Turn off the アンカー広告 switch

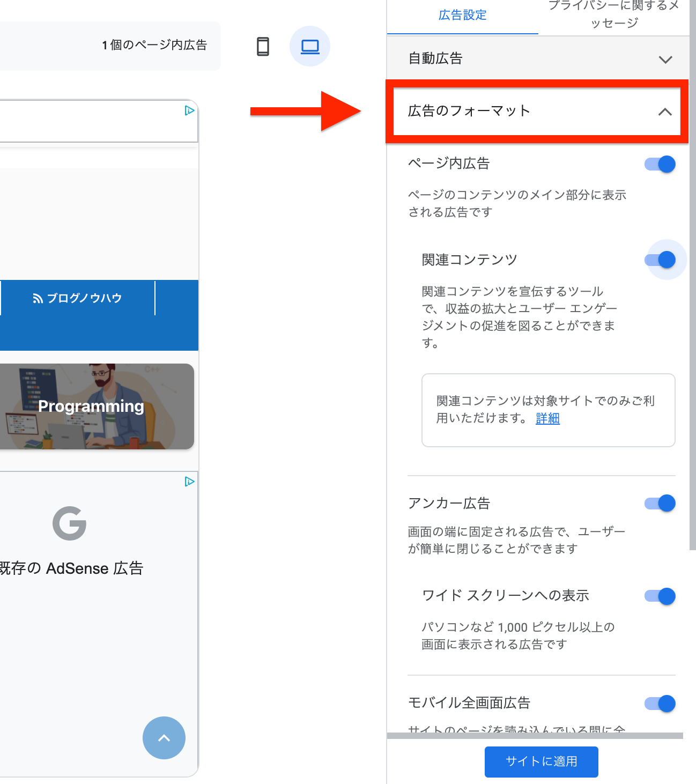point(660,504)
